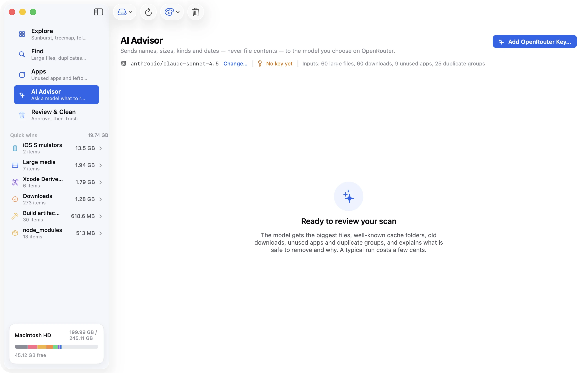Click the Inputs summary text
The width and height of the screenshot is (588, 373).
pos(394,64)
